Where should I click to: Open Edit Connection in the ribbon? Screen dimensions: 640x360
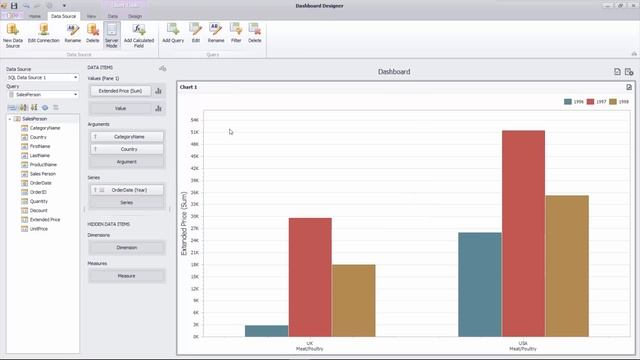coord(44,33)
